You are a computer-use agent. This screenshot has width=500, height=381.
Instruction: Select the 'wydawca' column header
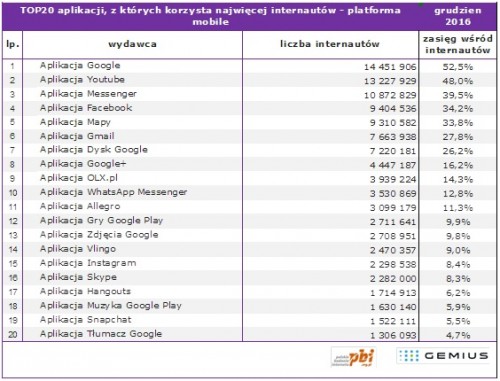point(132,44)
